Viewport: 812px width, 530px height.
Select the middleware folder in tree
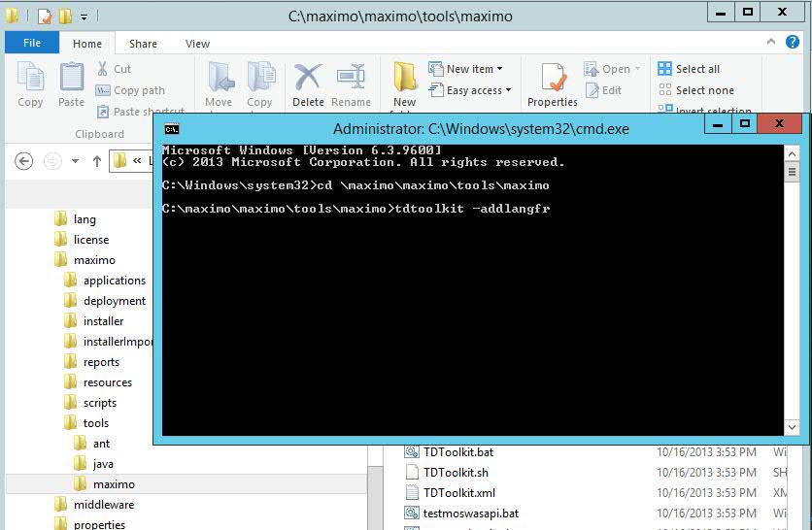(94, 505)
